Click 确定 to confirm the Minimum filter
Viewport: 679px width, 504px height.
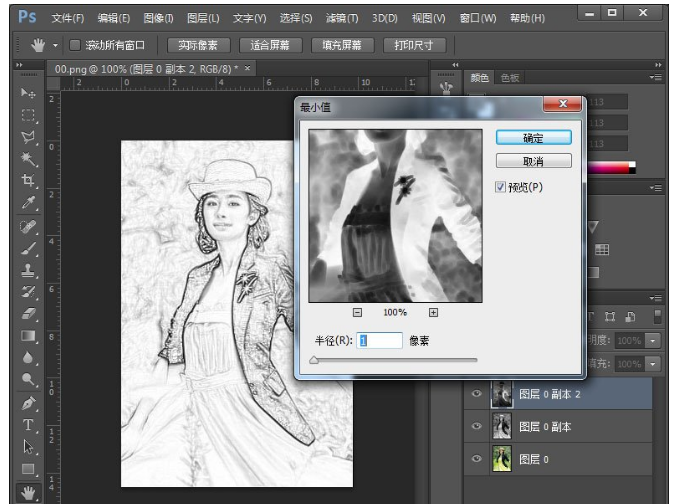tap(533, 138)
